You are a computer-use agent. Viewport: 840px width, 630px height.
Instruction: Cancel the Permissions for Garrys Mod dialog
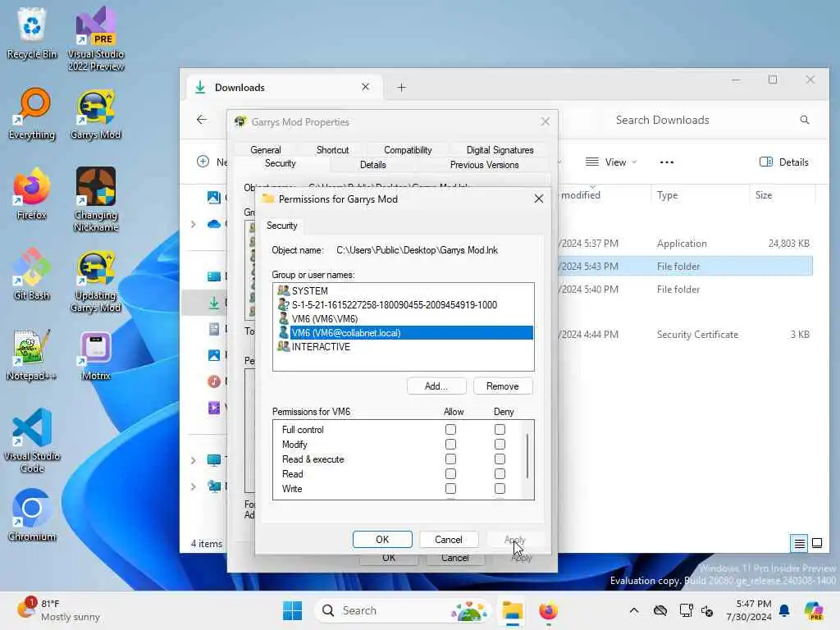point(449,540)
